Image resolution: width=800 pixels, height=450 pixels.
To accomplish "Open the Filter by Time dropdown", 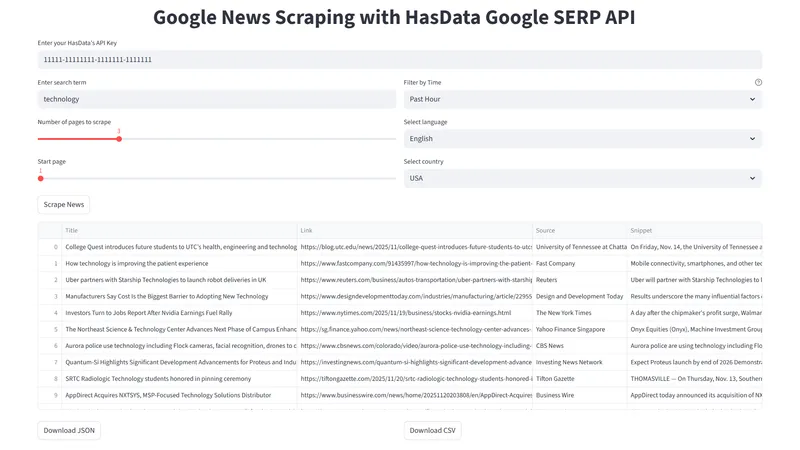I will pyautogui.click(x=582, y=99).
